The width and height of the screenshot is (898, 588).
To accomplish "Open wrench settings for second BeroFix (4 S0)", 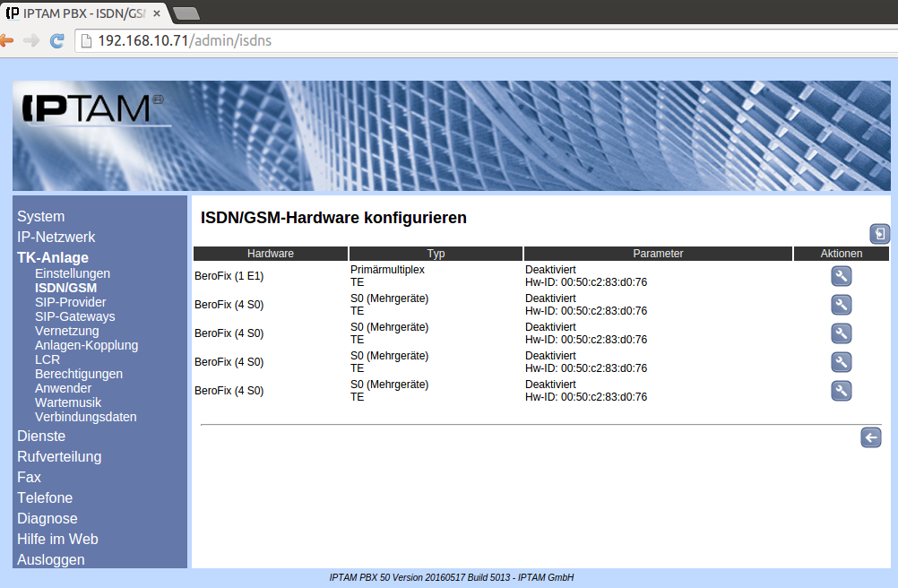I will pyautogui.click(x=841, y=333).
